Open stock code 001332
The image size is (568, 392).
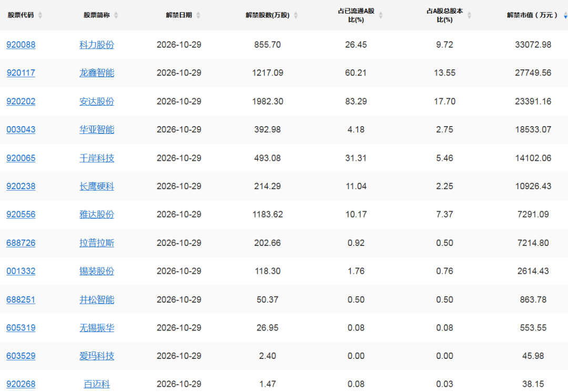[21, 271]
